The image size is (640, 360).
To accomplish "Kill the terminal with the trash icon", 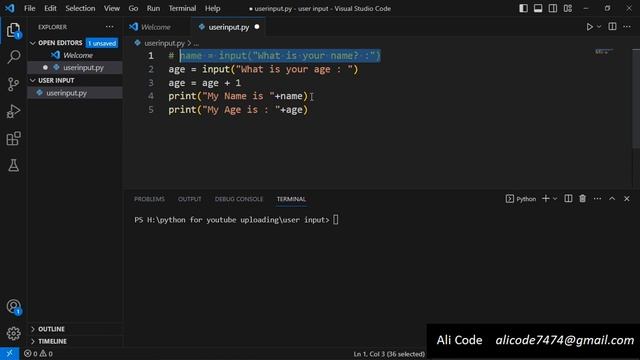I will (582, 199).
